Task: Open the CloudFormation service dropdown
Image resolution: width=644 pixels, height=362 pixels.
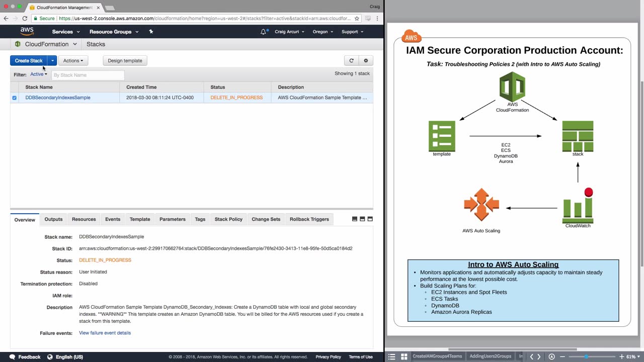Action: coord(50,44)
